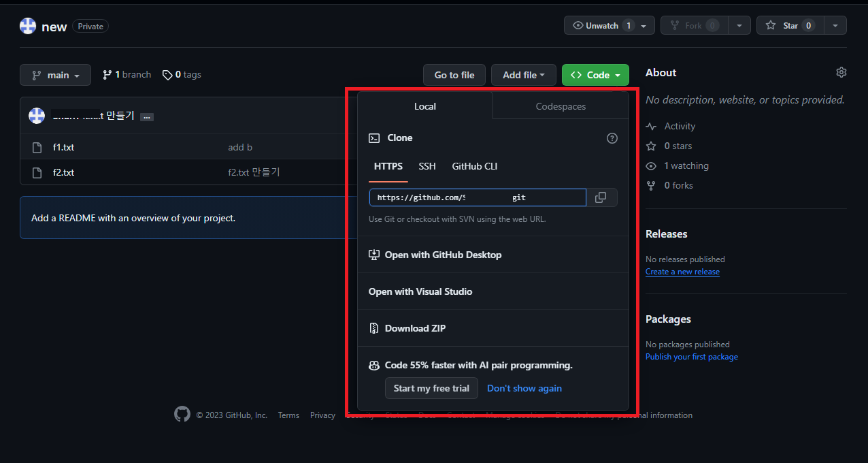Click the f1.txt file icon
868x463 pixels.
click(37, 147)
